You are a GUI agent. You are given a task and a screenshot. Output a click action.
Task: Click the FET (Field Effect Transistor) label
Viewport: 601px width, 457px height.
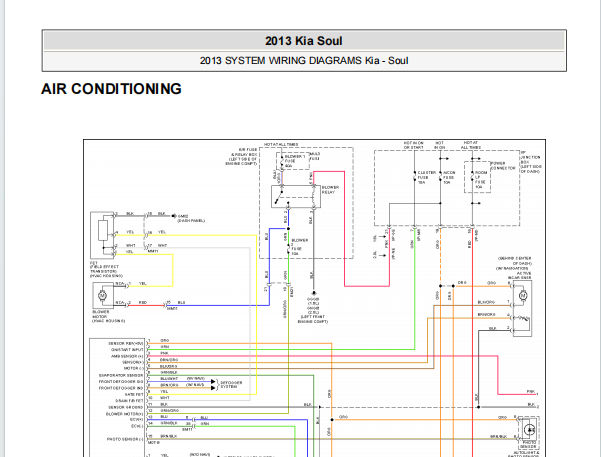pyautogui.click(x=106, y=270)
